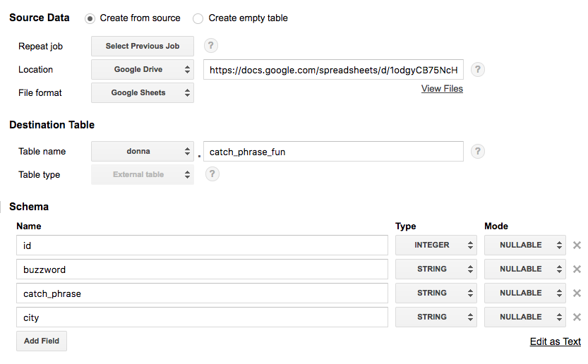Screen dimensions: 588x364
Task: Expand the File format Google Sheets dropdown
Action: [143, 92]
